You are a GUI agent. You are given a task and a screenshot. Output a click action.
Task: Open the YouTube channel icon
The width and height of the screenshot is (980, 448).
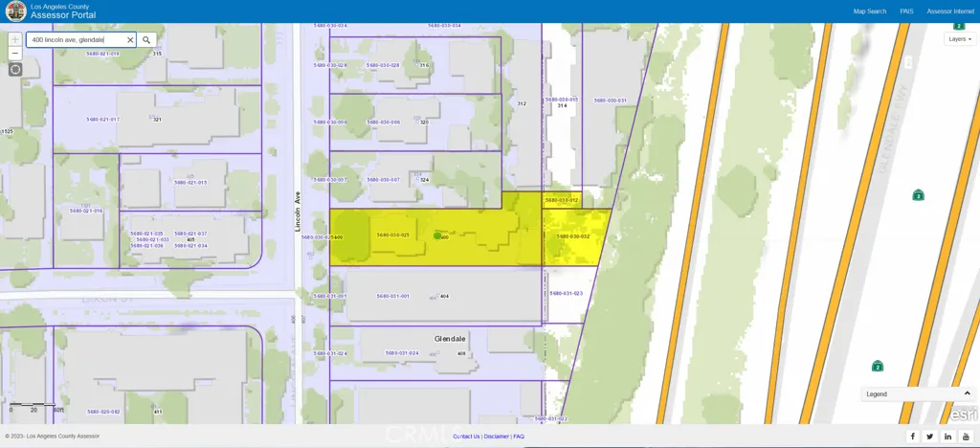[967, 437]
